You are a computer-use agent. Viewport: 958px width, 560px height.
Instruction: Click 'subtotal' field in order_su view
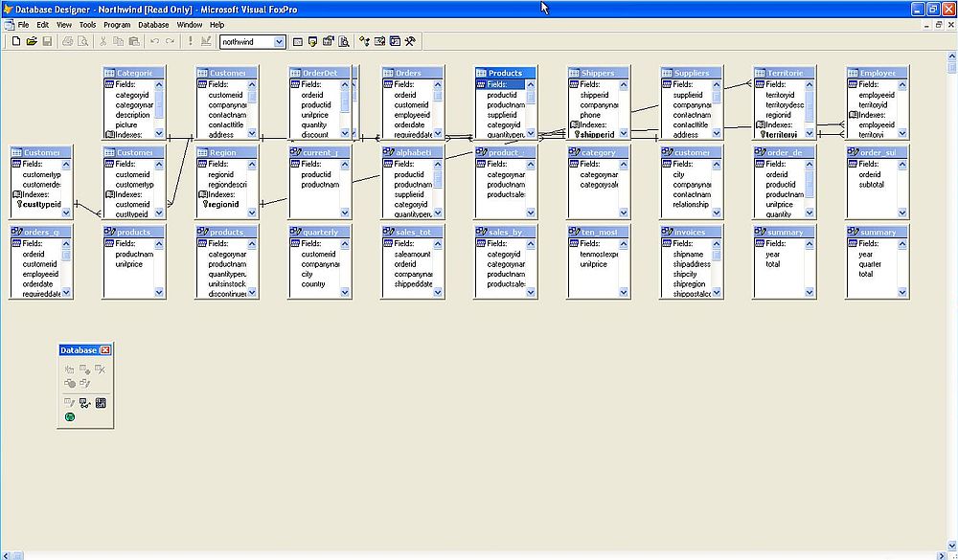click(871, 185)
